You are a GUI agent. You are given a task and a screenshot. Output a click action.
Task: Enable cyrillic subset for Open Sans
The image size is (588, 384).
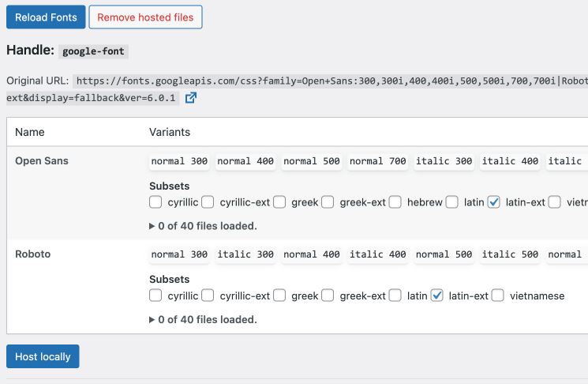pyautogui.click(x=155, y=202)
